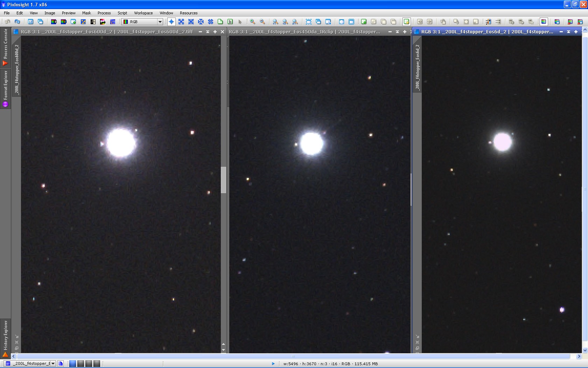The height and width of the screenshot is (368, 588).
Task: Click the image identifier 'id' icon
Action: tap(30, 22)
